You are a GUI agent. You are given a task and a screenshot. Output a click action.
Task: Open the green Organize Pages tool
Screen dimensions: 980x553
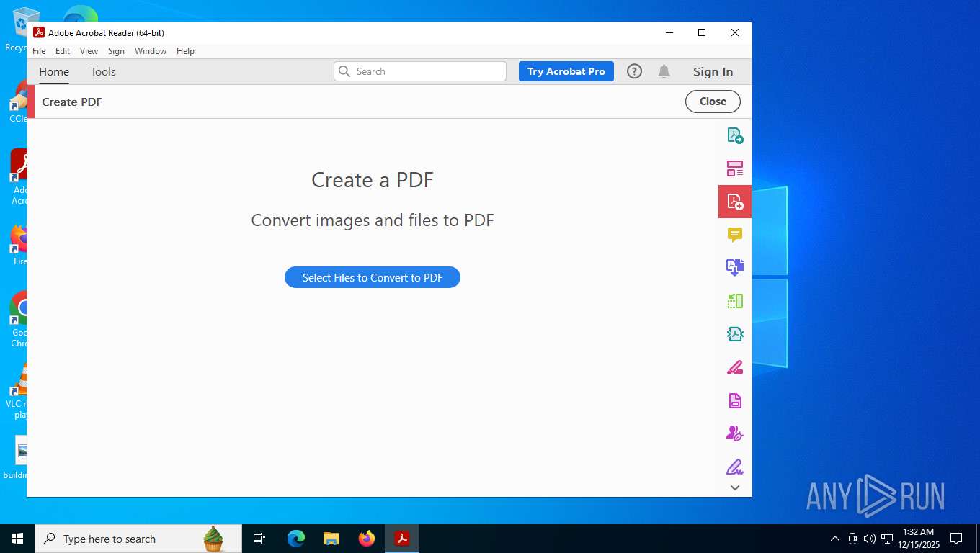735,301
